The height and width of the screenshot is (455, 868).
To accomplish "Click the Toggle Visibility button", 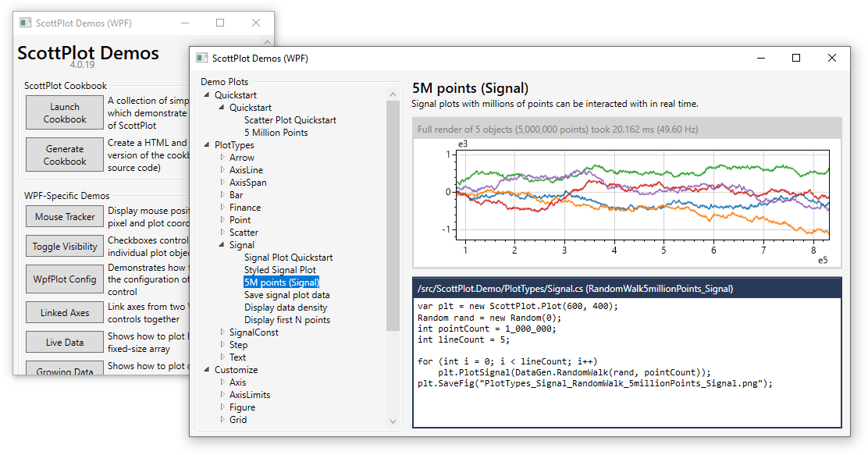I will point(65,247).
